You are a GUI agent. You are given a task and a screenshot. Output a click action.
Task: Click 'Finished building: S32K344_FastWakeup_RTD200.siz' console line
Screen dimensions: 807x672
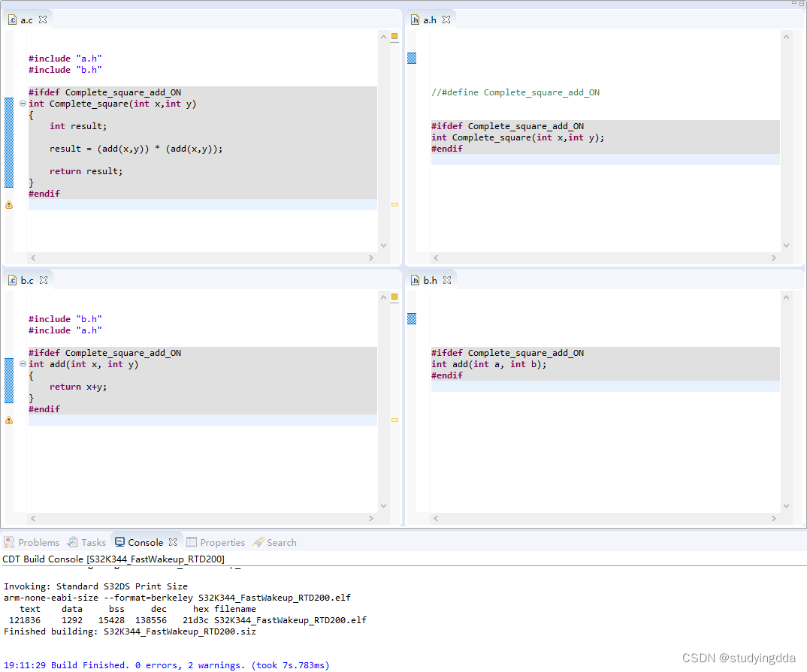click(130, 631)
